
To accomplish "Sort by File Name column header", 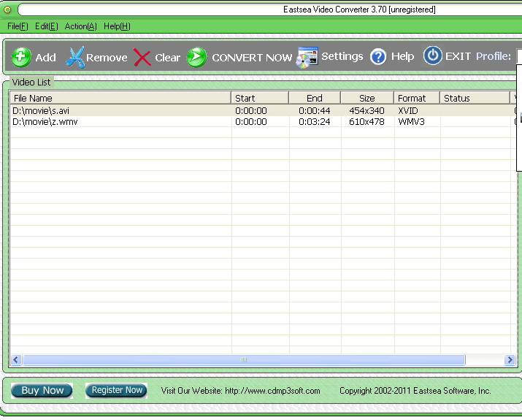I will pyautogui.click(x=120, y=99).
